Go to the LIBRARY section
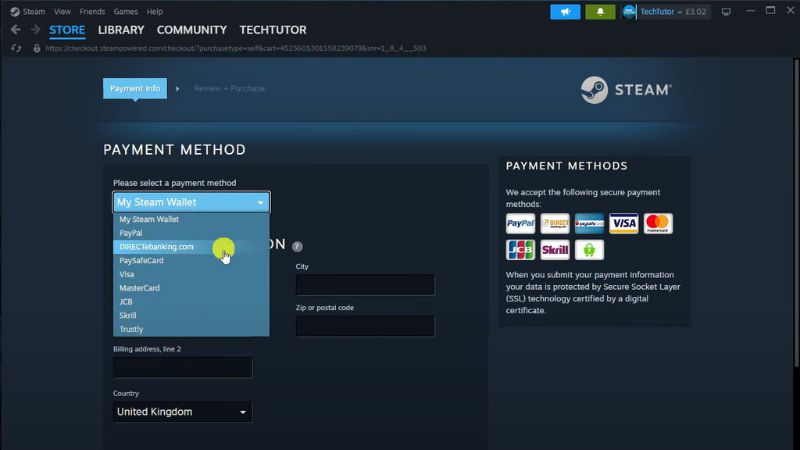800x450 pixels. [x=121, y=30]
